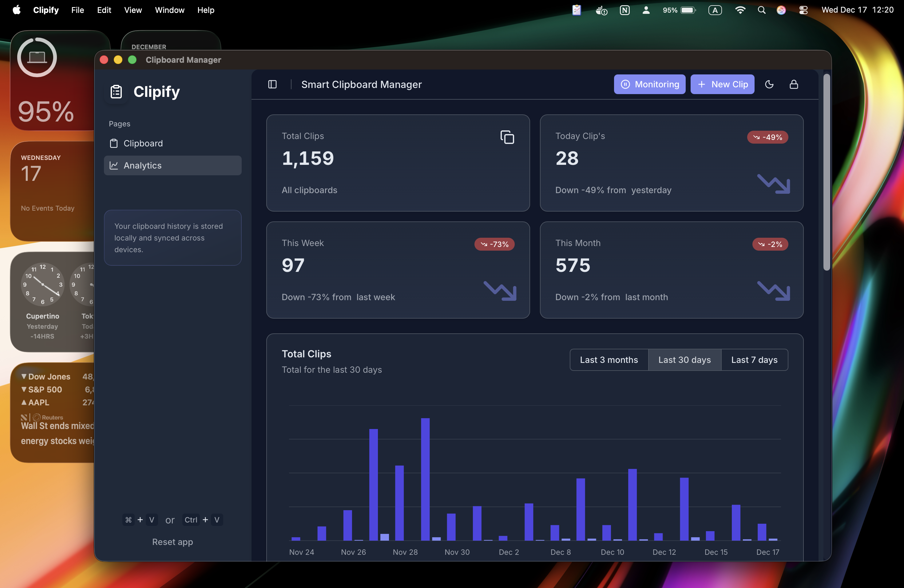Click the Reset app link
The height and width of the screenshot is (588, 904).
(172, 542)
